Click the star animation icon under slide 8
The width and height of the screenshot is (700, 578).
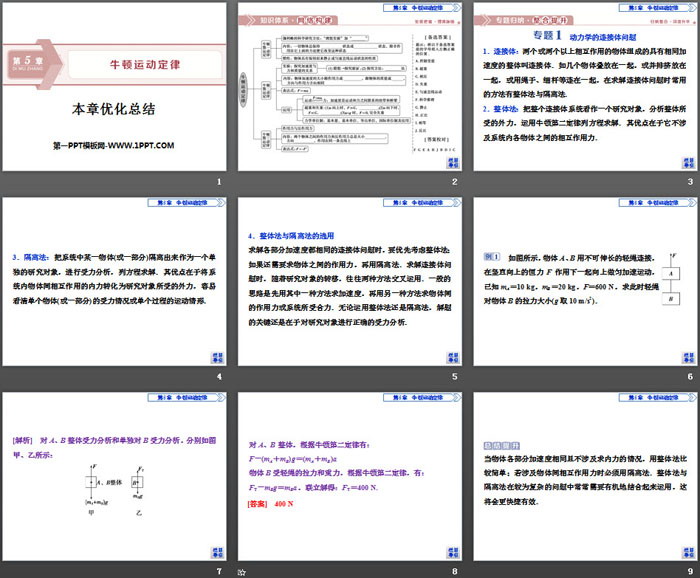(243, 570)
